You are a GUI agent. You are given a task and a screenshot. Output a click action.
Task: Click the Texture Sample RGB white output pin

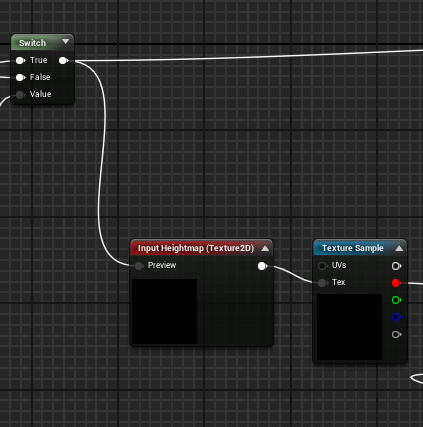tap(396, 266)
